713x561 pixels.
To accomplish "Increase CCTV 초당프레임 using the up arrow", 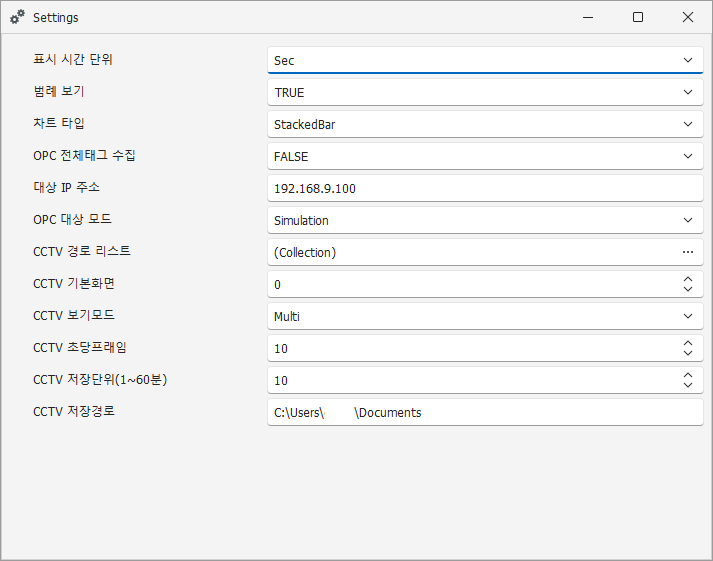I will click(x=687, y=343).
